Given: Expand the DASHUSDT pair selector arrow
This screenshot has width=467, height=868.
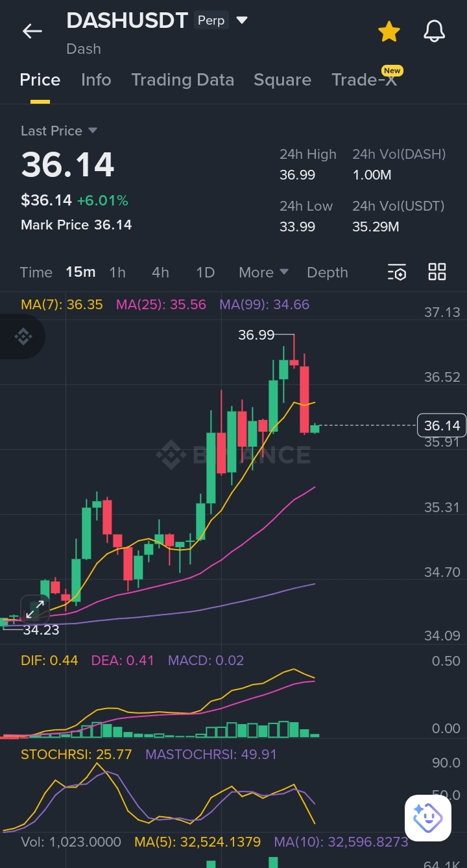Looking at the screenshot, I should pos(242,21).
